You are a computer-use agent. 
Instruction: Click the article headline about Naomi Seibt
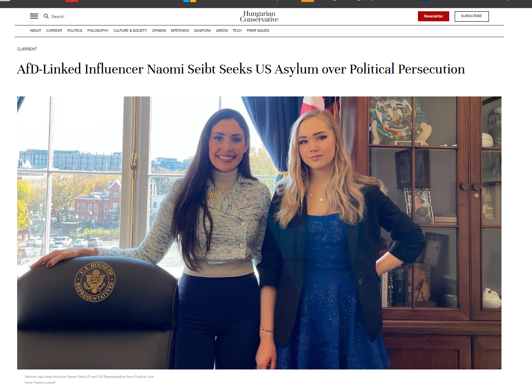(x=241, y=69)
